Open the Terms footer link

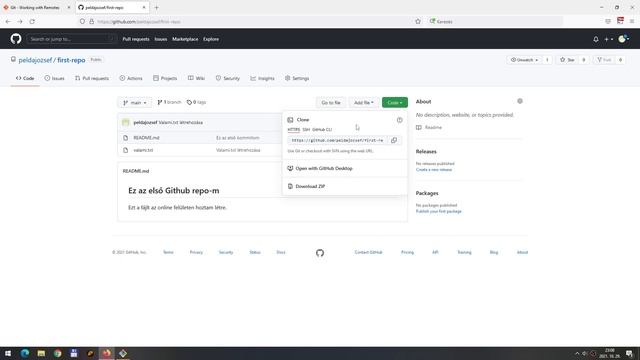coord(168,252)
